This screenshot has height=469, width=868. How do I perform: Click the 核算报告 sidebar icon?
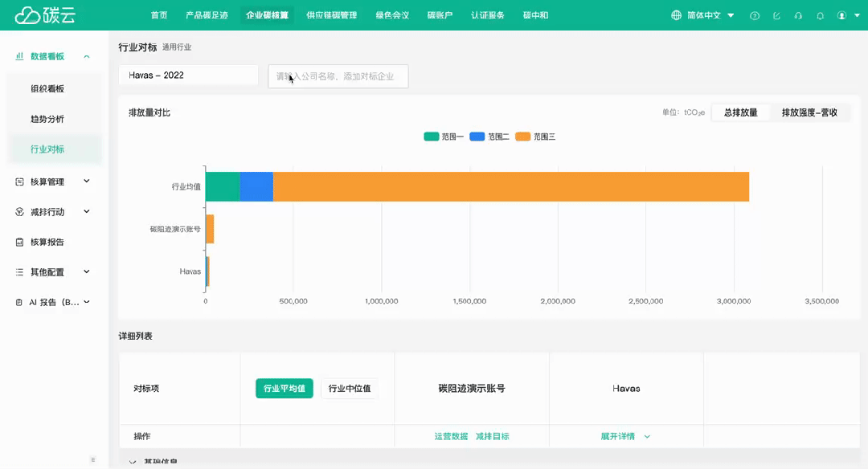pyautogui.click(x=20, y=242)
